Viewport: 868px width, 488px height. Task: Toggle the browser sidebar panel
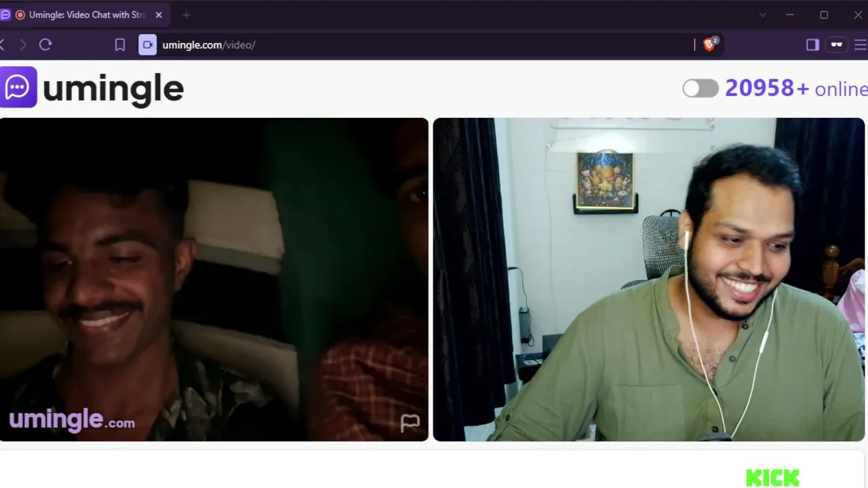pyautogui.click(x=812, y=45)
